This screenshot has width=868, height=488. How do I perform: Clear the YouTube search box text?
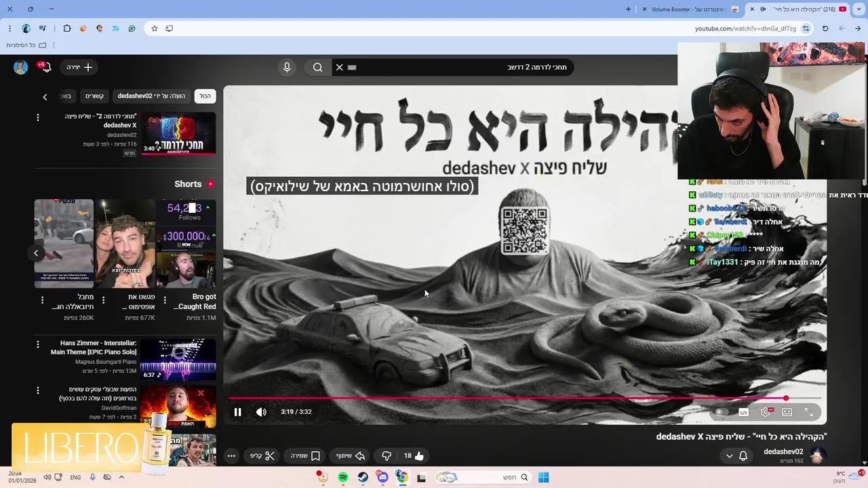pos(340,67)
